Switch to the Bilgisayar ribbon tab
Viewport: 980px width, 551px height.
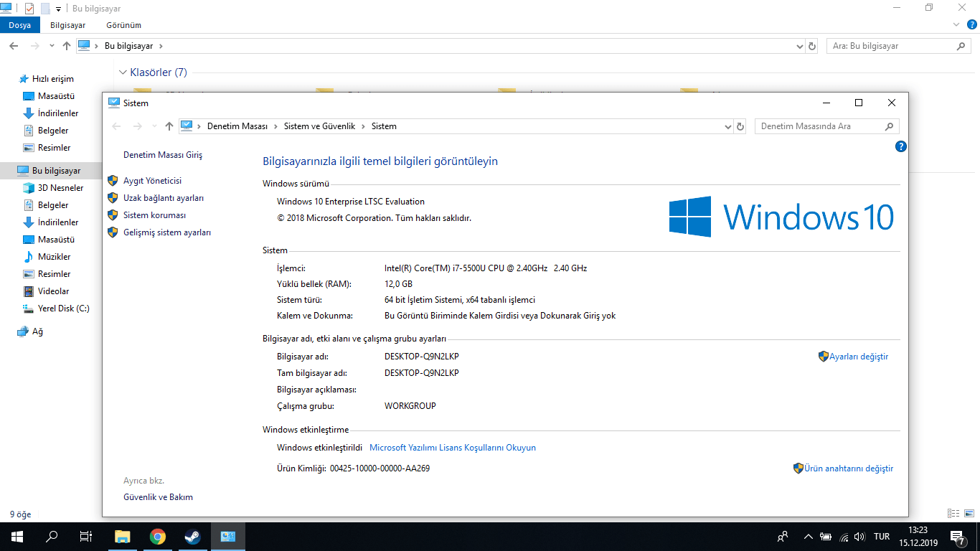click(68, 25)
